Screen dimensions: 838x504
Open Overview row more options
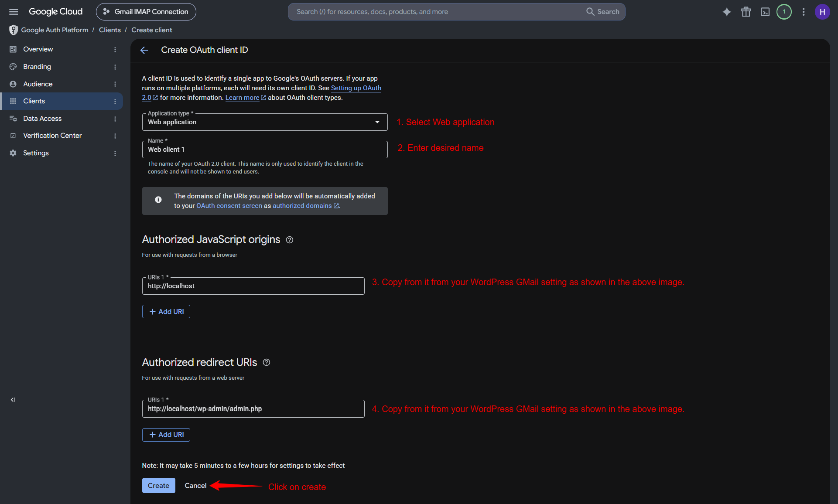click(115, 50)
